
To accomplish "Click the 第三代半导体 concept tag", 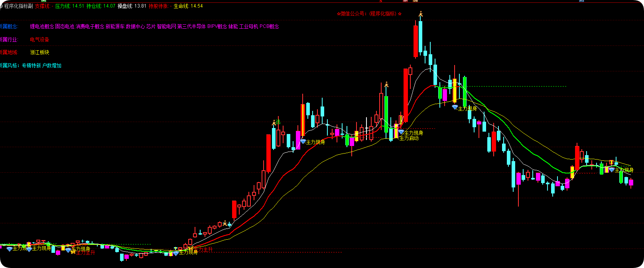I will (191, 26).
